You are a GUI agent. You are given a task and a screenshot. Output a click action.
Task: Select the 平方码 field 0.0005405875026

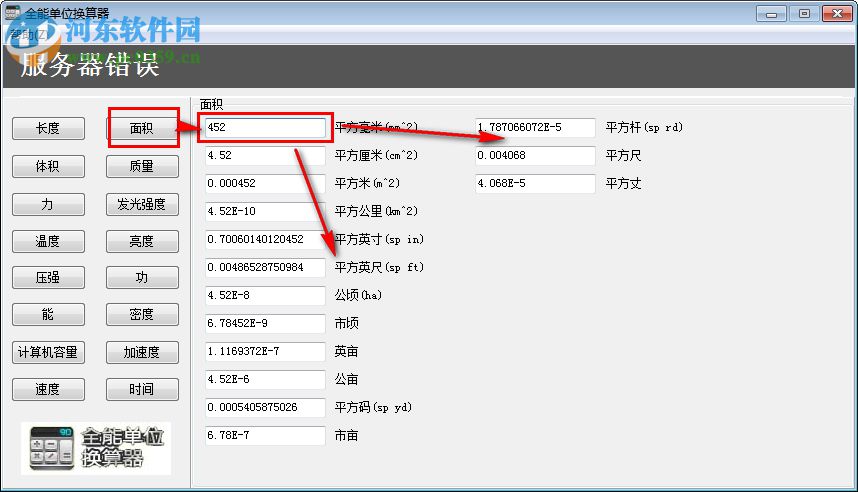tap(265, 407)
